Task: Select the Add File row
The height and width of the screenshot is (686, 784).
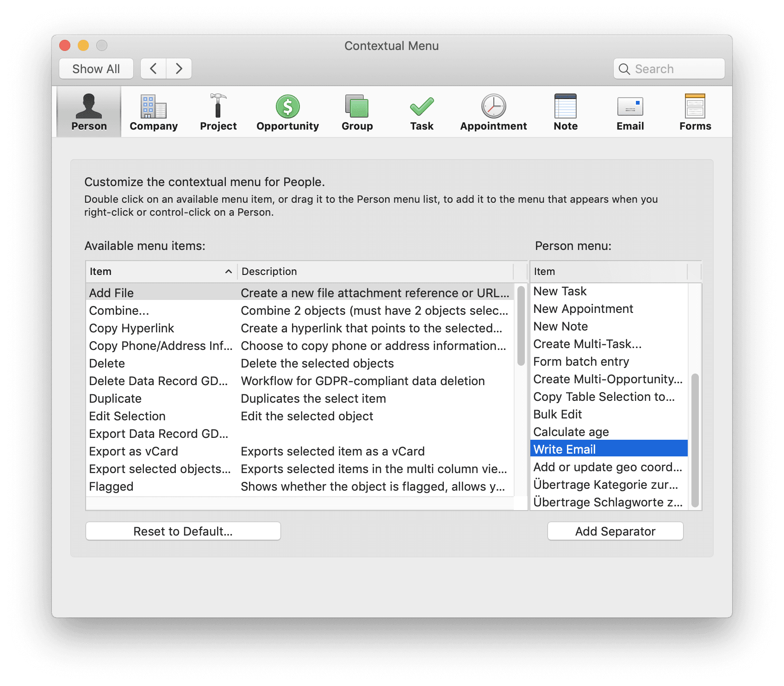Action: click(300, 293)
